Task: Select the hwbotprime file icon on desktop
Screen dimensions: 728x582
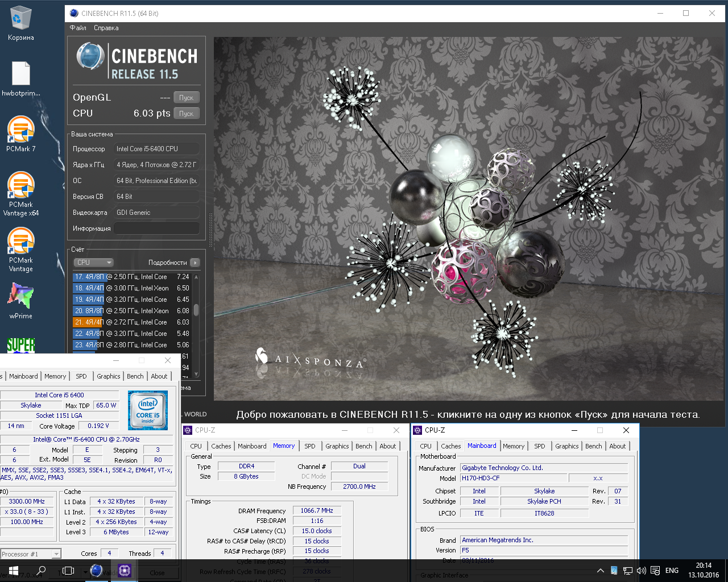Action: point(20,78)
